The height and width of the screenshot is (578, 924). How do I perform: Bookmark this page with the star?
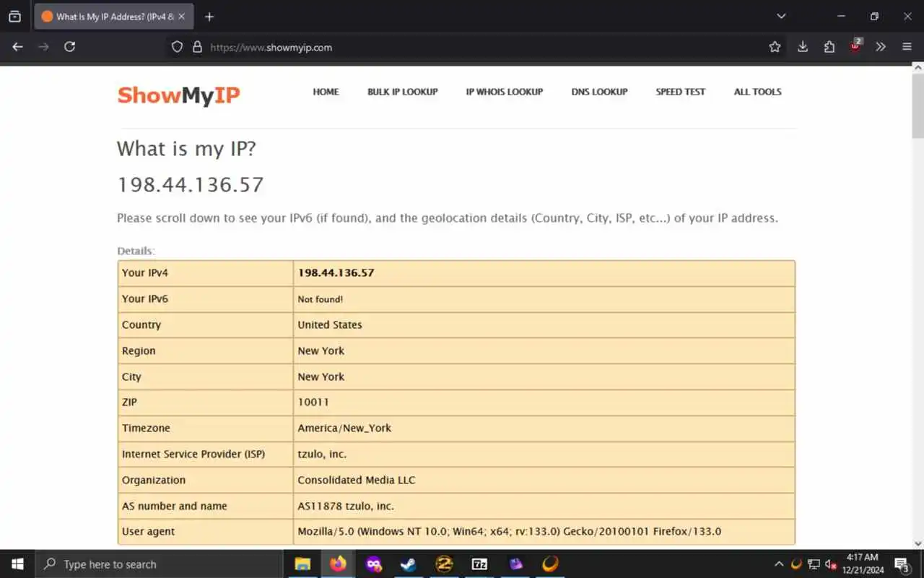[x=775, y=47]
